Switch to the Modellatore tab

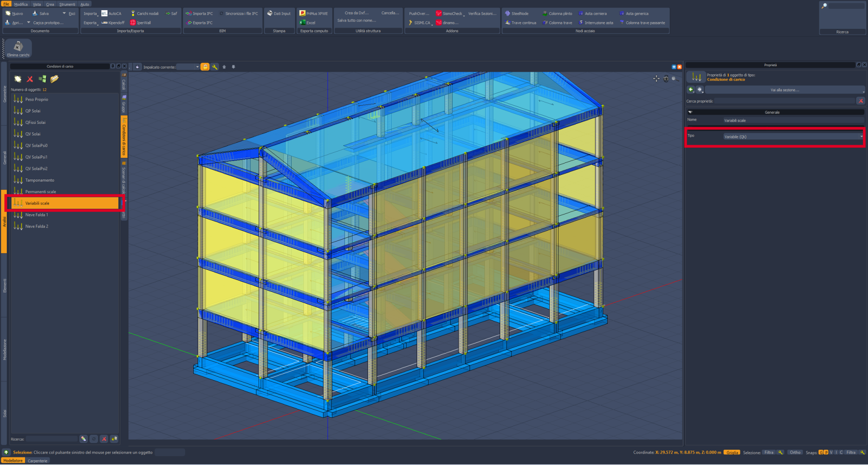13,461
